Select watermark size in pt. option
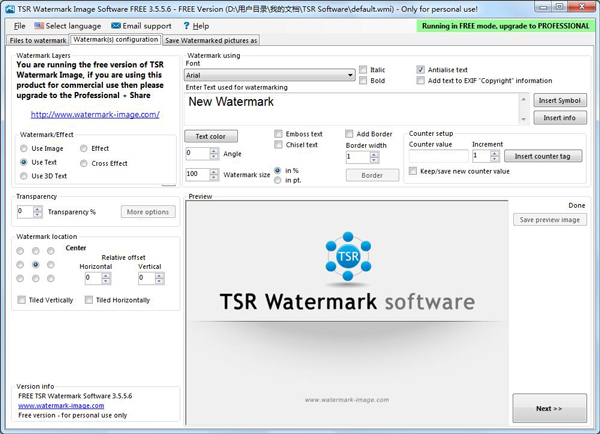Image resolution: width=600 pixels, height=434 pixels. click(x=278, y=180)
